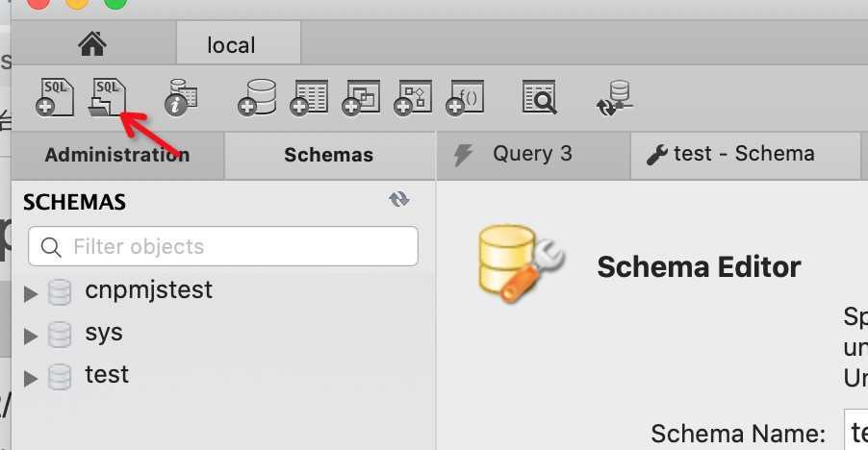The height and width of the screenshot is (450, 868).
Task: Expand the cnpmjstest schema
Action: [x=31, y=293]
